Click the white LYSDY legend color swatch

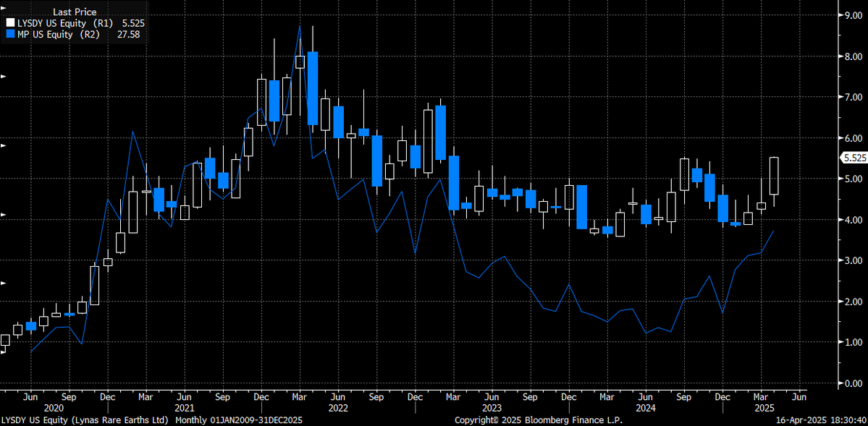(10, 23)
